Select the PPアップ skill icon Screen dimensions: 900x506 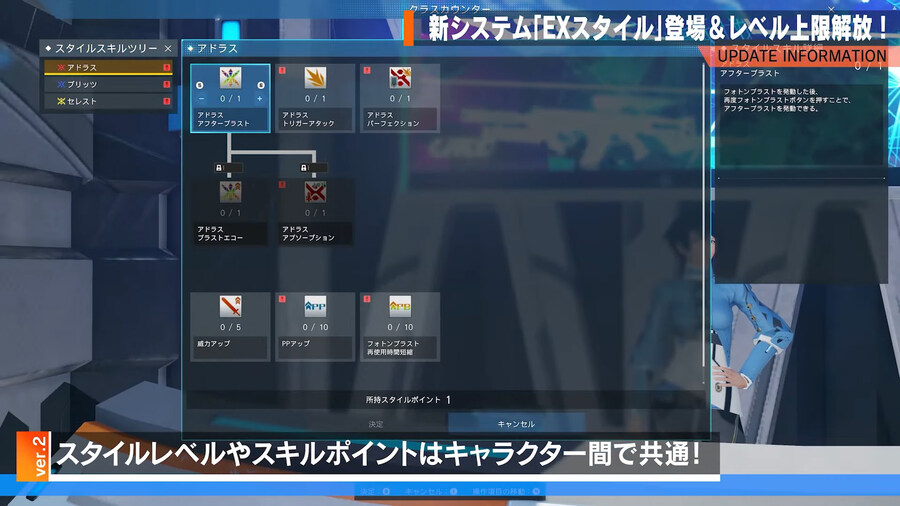[315, 306]
